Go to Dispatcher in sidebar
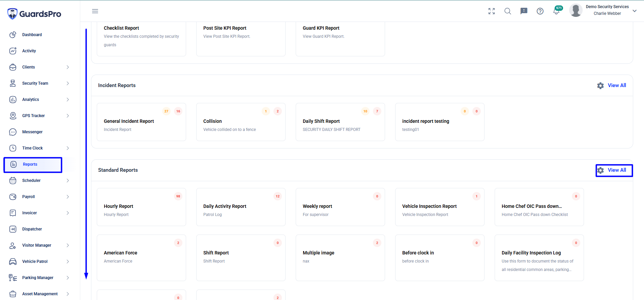The width and height of the screenshot is (644, 300). coord(32,229)
